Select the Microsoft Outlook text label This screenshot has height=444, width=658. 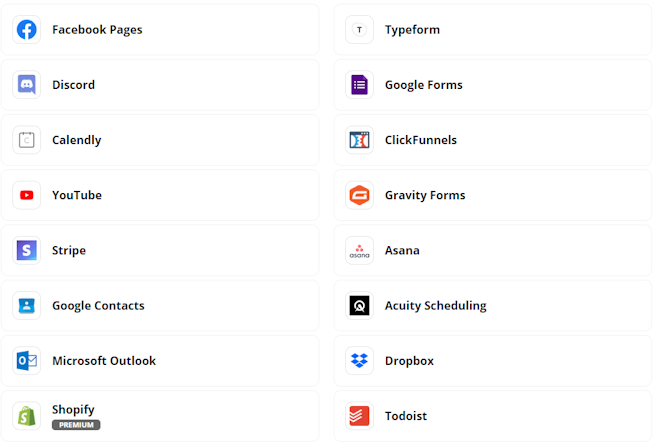(104, 361)
